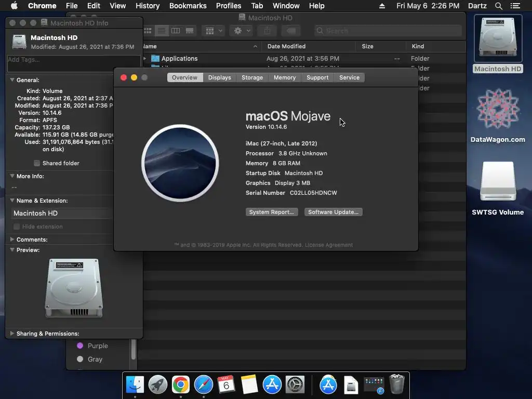The image size is (532, 399).
Task: Open the screenshot stack in the Dock
Action: 374,385
